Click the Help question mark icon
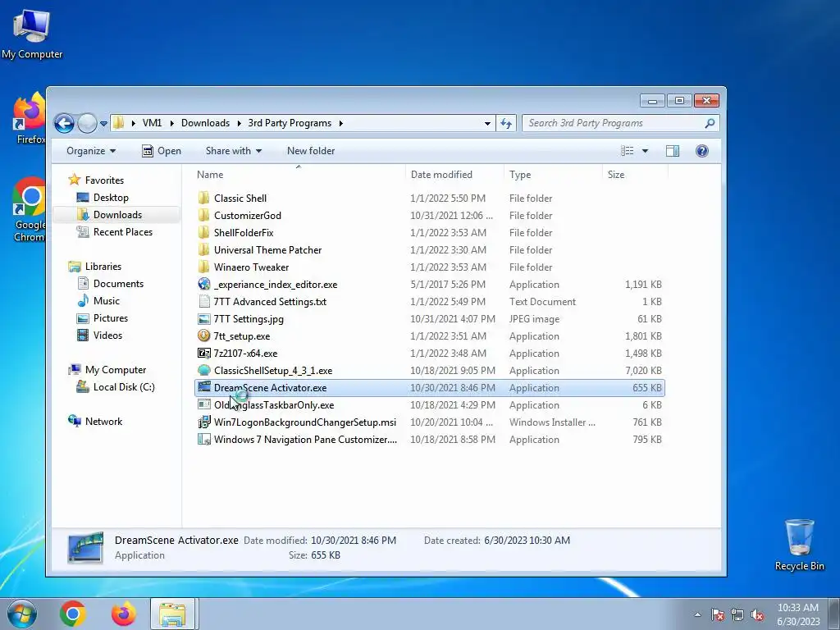The height and width of the screenshot is (630, 840). coord(702,151)
